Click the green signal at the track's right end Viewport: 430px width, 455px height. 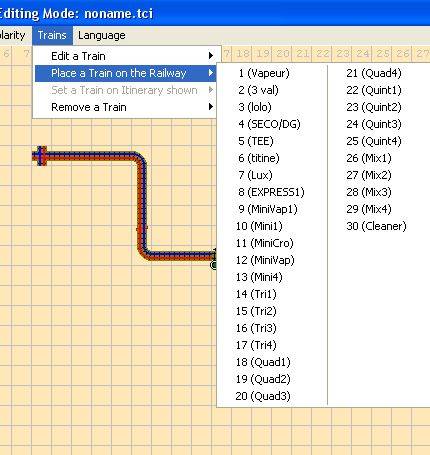pos(214,265)
